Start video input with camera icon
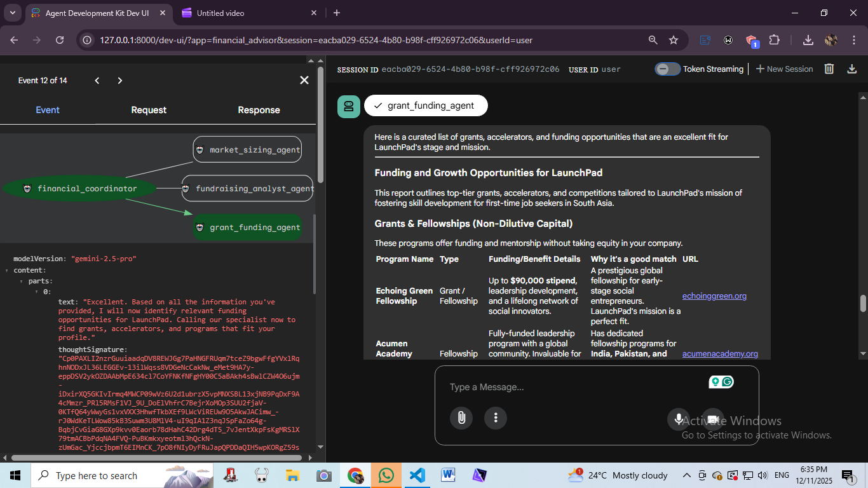Image resolution: width=868 pixels, height=488 pixels. coord(713,419)
